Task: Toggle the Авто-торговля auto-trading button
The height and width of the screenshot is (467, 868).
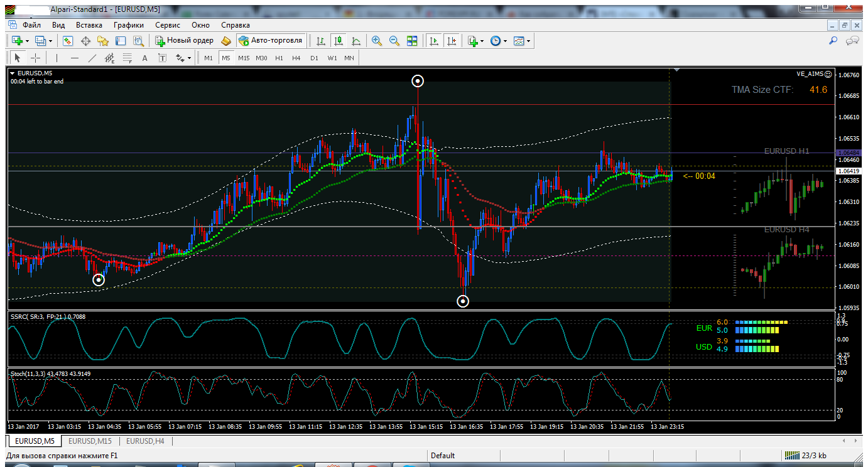Action: click(x=271, y=40)
